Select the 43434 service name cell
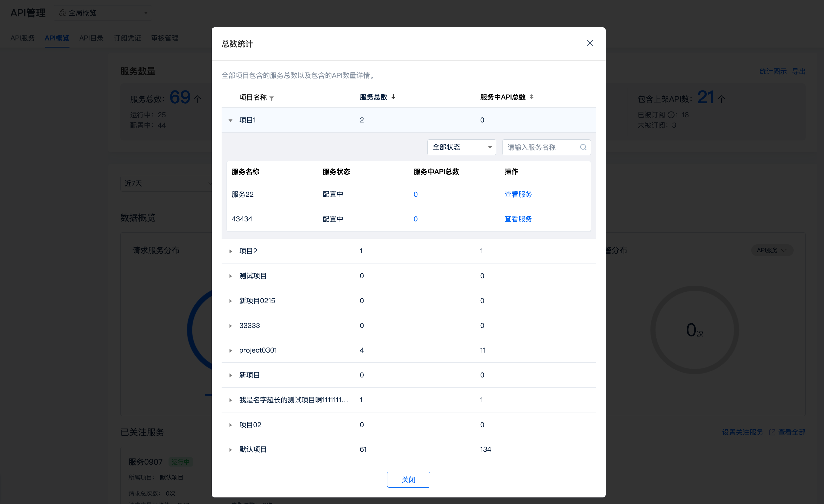824x504 pixels. point(242,219)
